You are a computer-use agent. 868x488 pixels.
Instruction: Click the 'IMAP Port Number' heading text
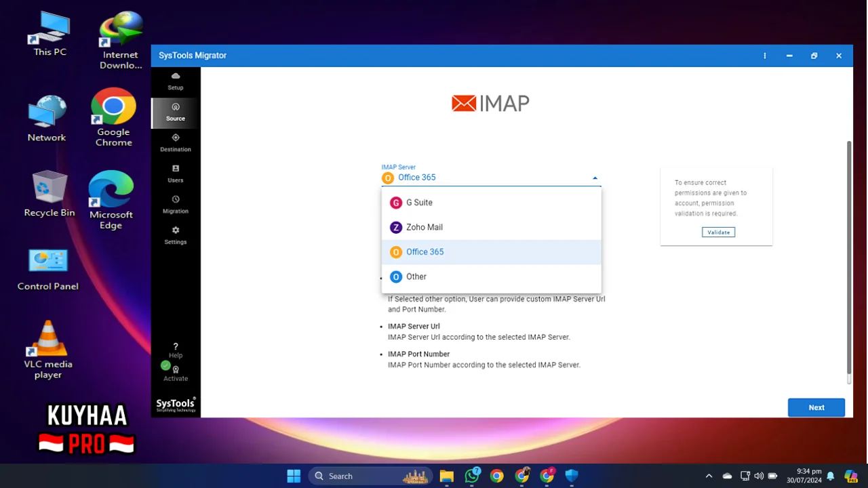click(418, 354)
